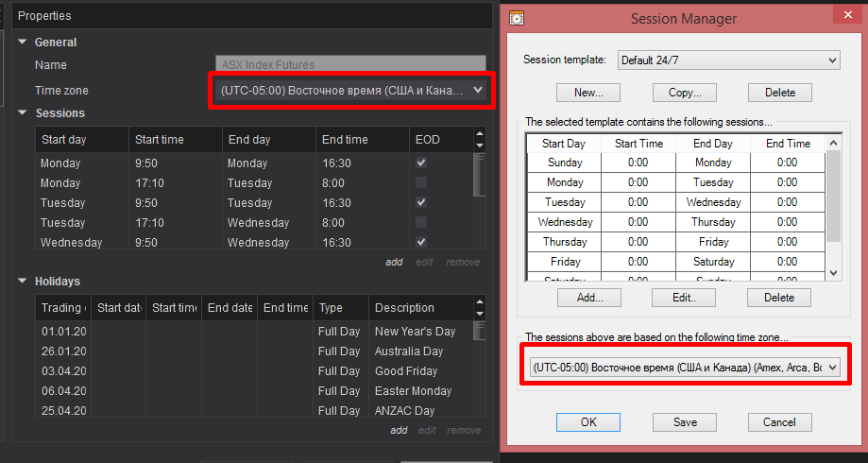
Task: Click the Add... session button
Action: (589, 298)
